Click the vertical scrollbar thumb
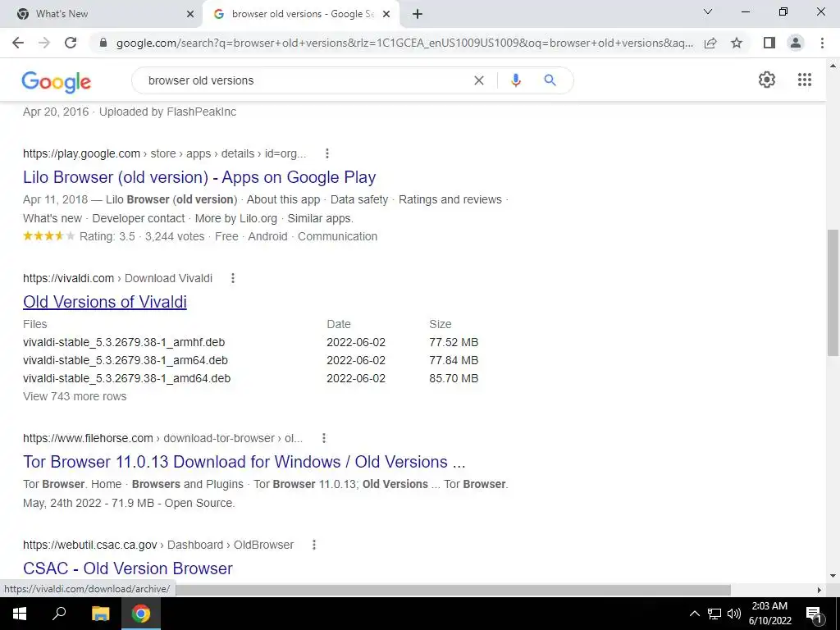Image resolution: width=840 pixels, height=630 pixels. 833,293
